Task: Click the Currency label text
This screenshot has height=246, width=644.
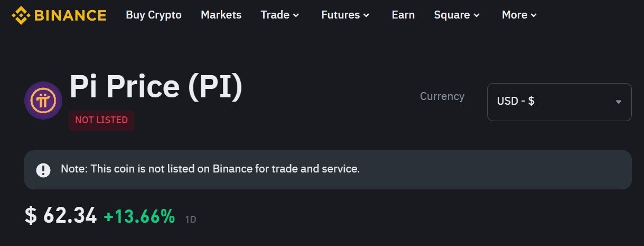Action: tap(442, 96)
